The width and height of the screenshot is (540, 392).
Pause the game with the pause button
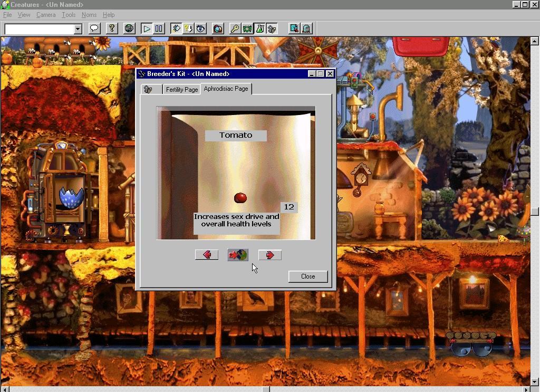159,28
